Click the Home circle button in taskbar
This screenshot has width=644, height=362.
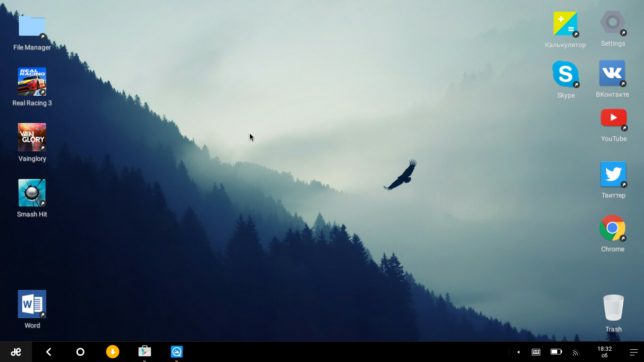click(80, 352)
